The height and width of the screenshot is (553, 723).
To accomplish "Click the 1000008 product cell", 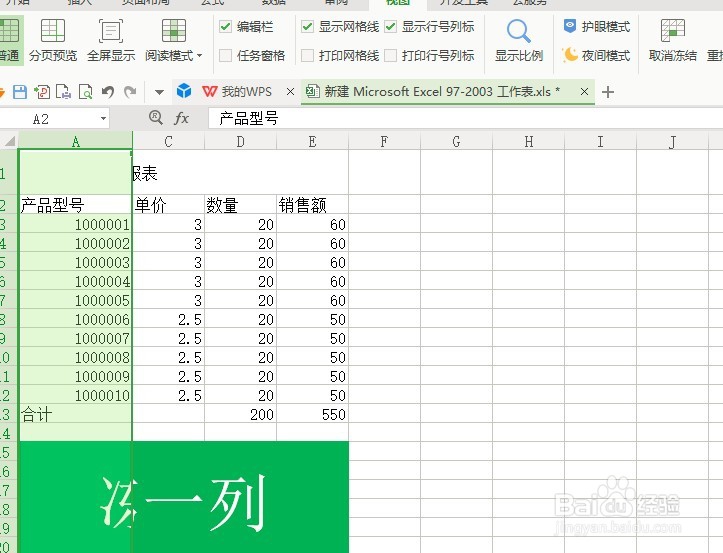I will pos(75,357).
